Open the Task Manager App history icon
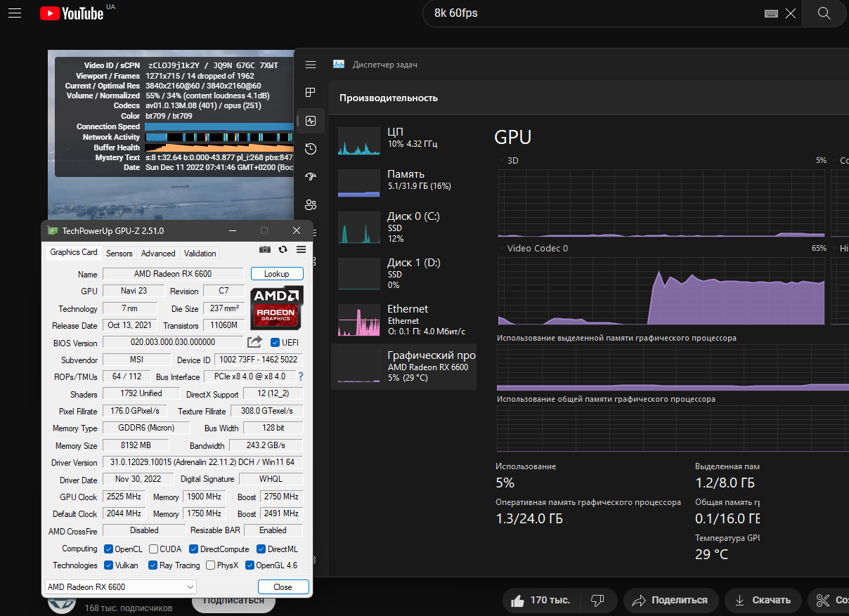 tap(311, 149)
